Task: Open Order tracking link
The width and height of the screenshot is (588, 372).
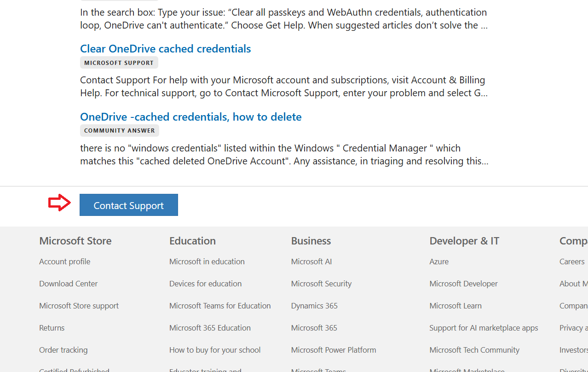Action: pos(63,350)
